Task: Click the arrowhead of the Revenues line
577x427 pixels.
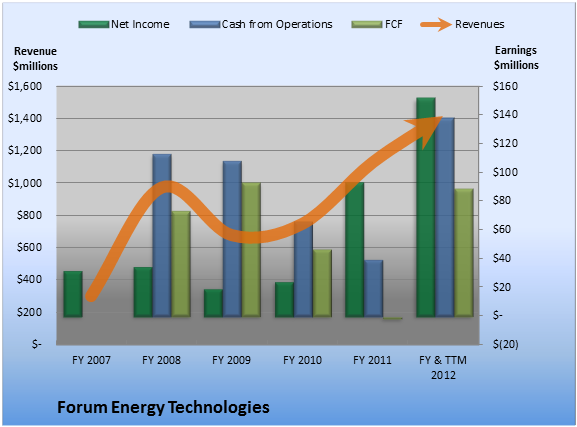Action: (x=427, y=130)
